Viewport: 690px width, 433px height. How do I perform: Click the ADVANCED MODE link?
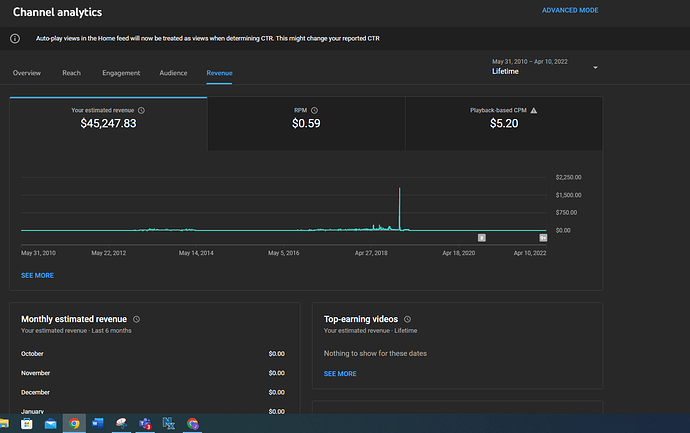(x=570, y=10)
